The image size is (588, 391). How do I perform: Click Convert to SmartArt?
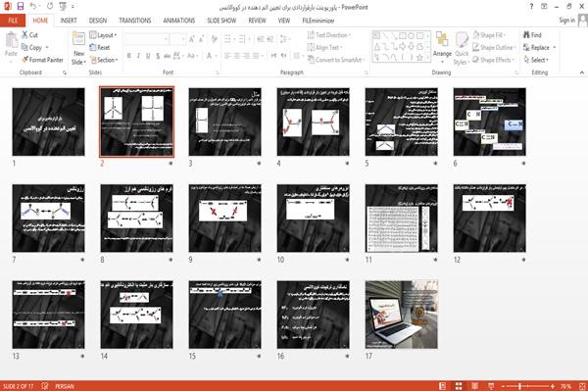pyautogui.click(x=336, y=60)
